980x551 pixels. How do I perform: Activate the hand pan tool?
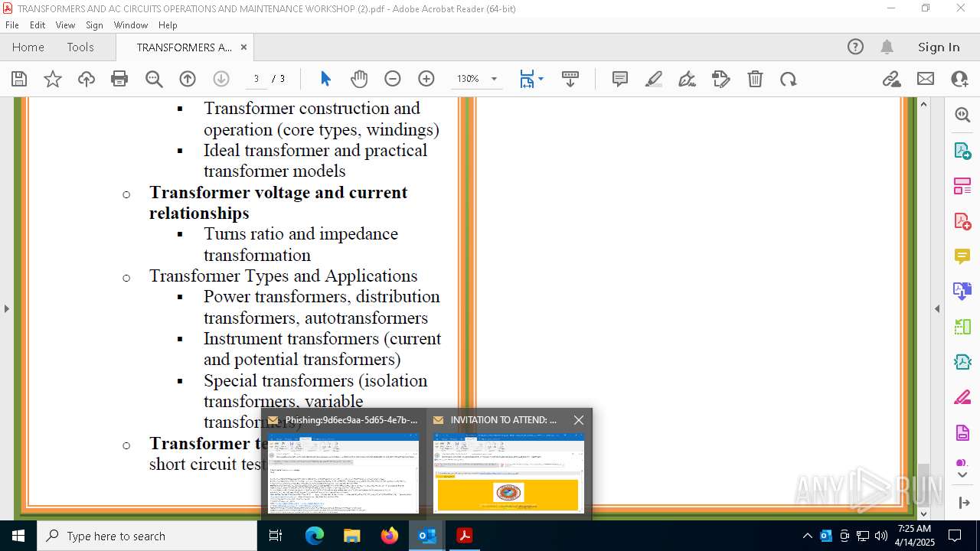tap(359, 79)
